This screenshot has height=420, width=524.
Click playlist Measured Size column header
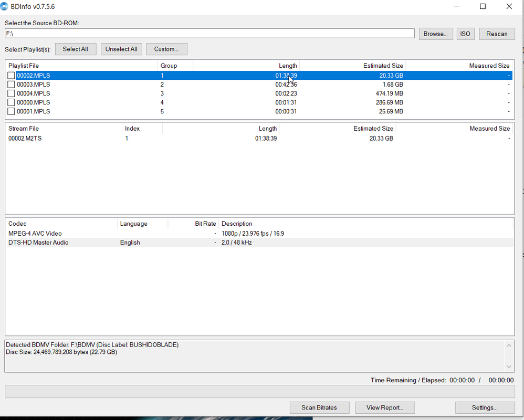click(x=459, y=66)
